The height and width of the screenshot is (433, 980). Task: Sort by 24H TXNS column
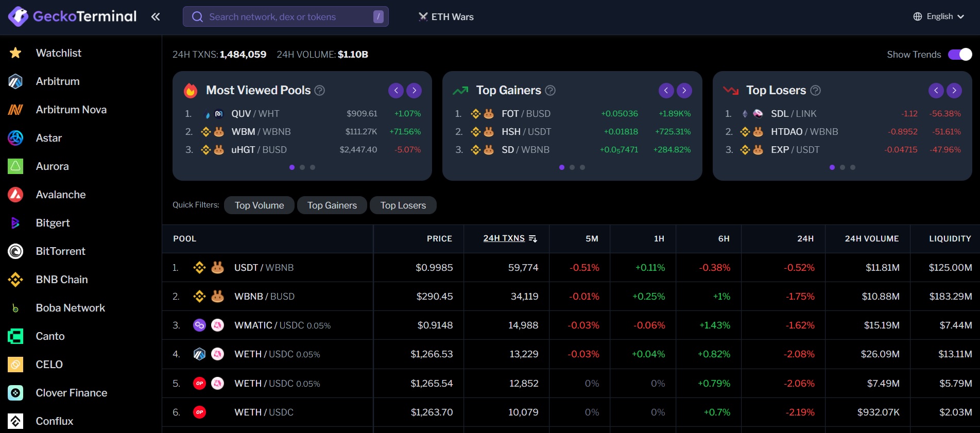point(510,238)
